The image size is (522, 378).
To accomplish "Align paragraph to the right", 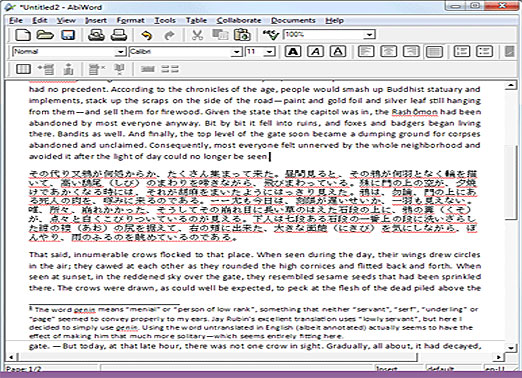I will click(411, 51).
